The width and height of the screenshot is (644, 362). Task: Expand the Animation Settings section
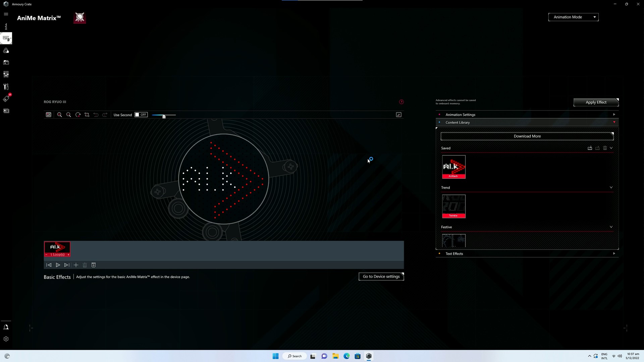(527, 115)
